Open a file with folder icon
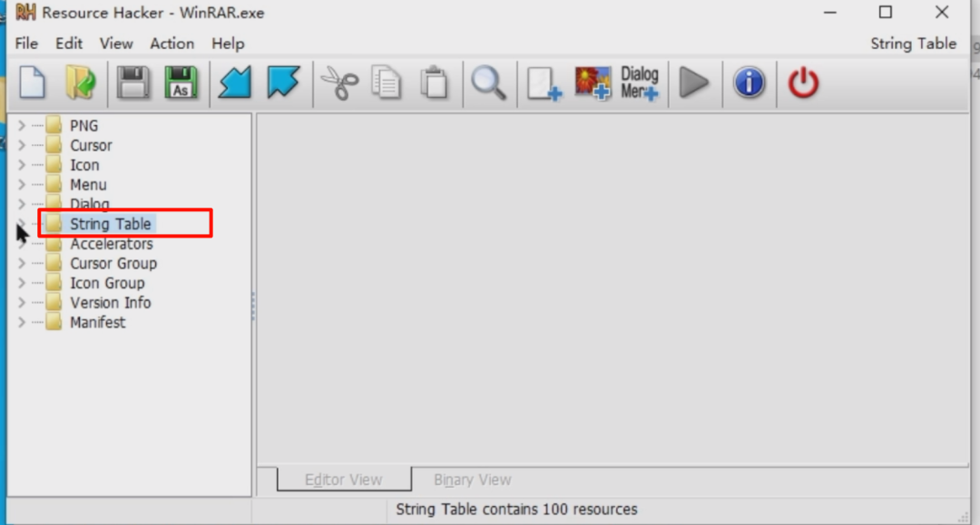This screenshot has width=980, height=525. click(x=81, y=83)
